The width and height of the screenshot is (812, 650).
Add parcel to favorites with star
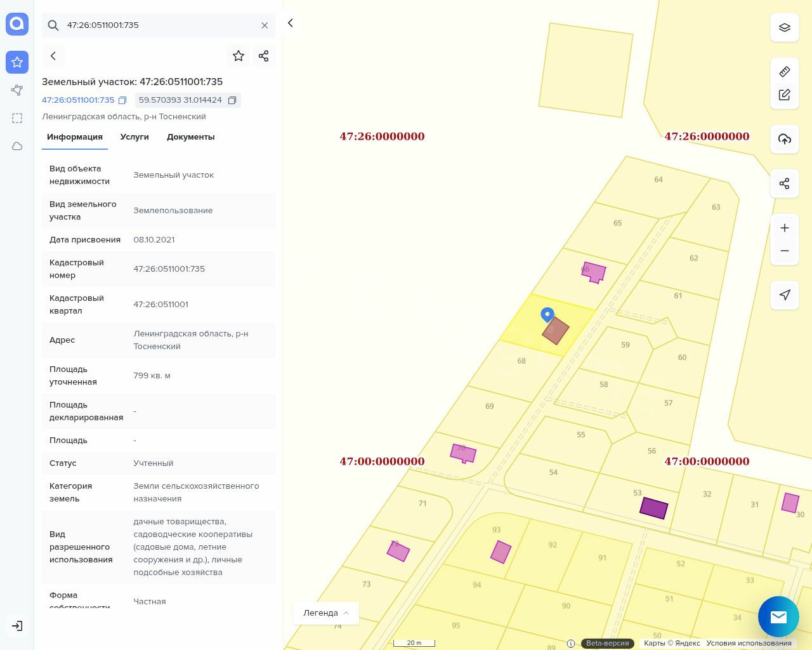239,56
